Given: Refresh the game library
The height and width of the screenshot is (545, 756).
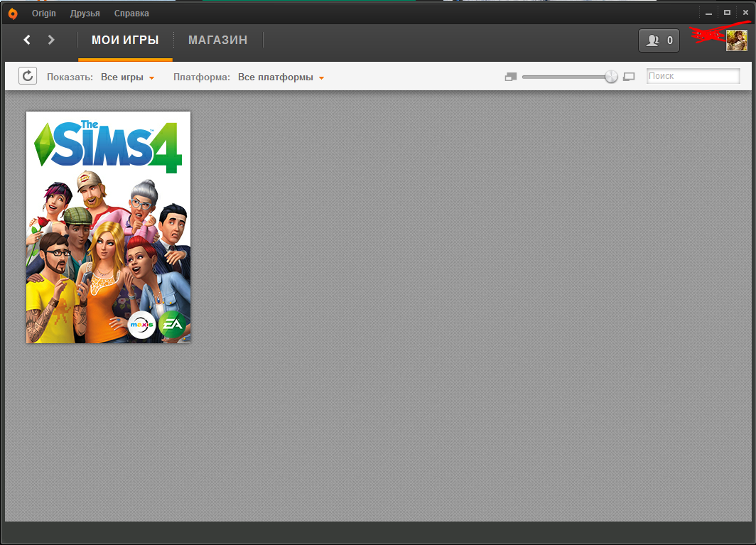Looking at the screenshot, I should (28, 76).
